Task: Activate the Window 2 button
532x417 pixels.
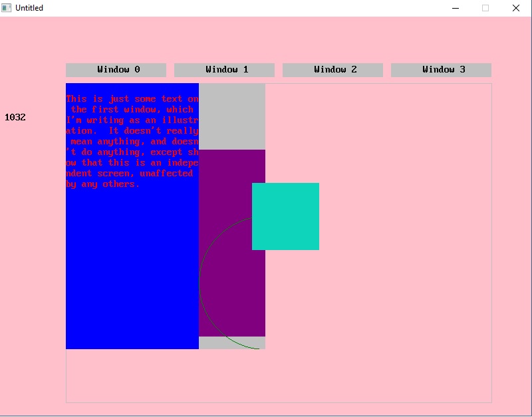Action: point(332,70)
